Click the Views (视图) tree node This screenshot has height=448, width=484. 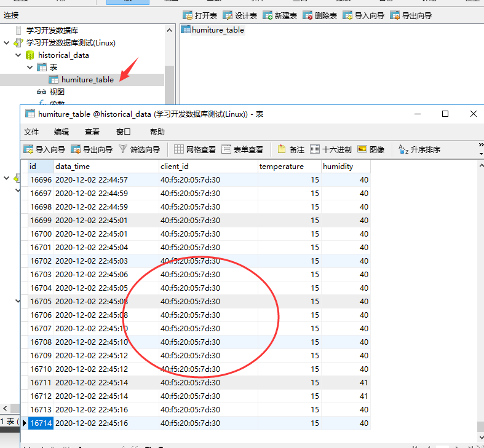(50, 92)
